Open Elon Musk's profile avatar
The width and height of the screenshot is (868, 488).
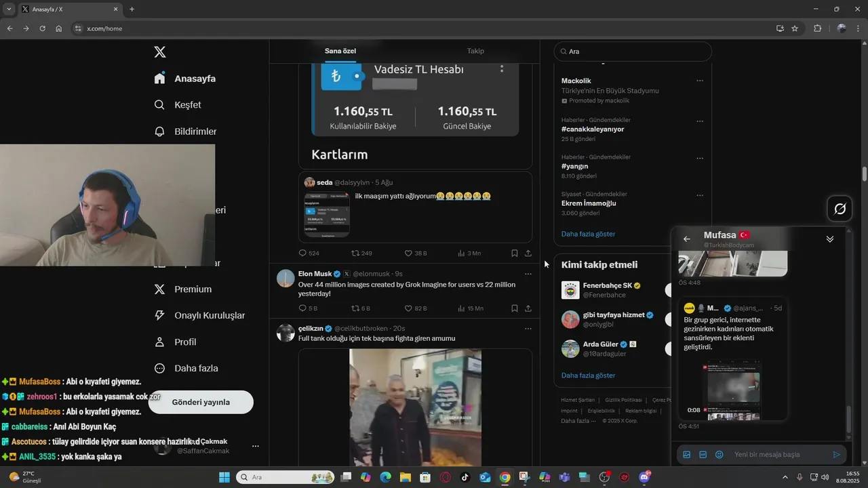286,278
